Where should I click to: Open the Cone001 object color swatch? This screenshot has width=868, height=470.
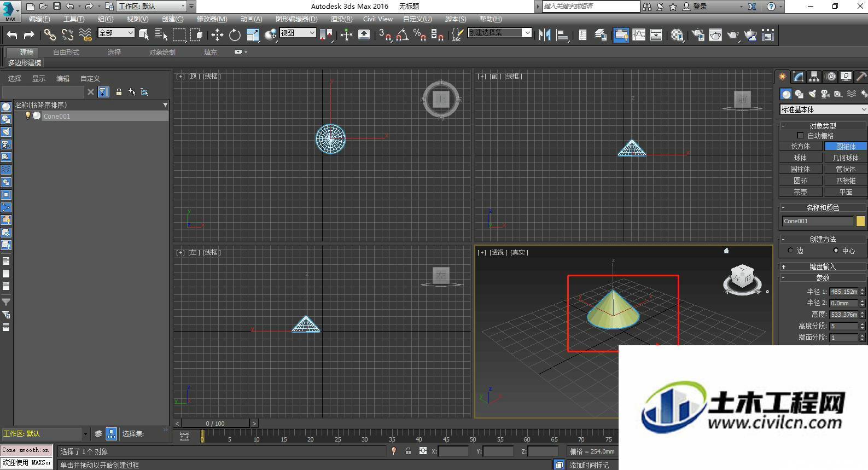pos(860,221)
